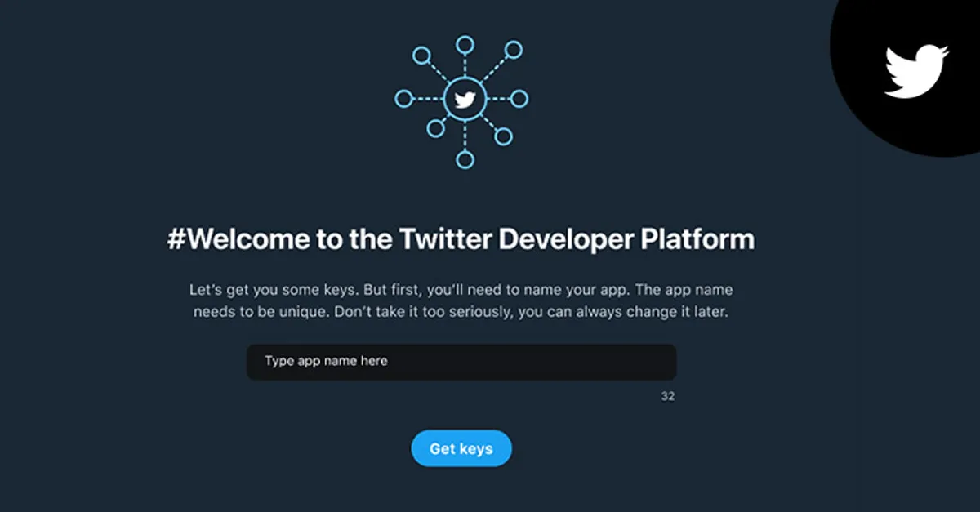This screenshot has height=512, width=980.
Task: Click inside the app name input field
Action: tap(461, 361)
